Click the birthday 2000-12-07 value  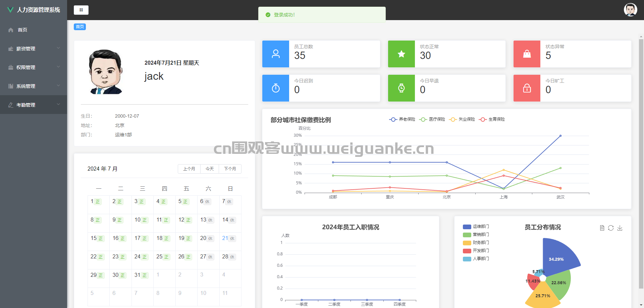(x=127, y=116)
